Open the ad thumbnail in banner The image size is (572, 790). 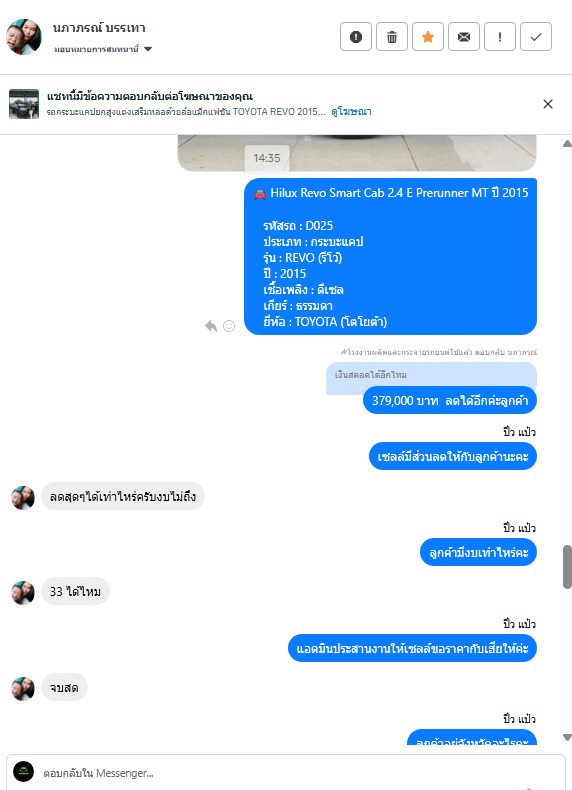[24, 104]
